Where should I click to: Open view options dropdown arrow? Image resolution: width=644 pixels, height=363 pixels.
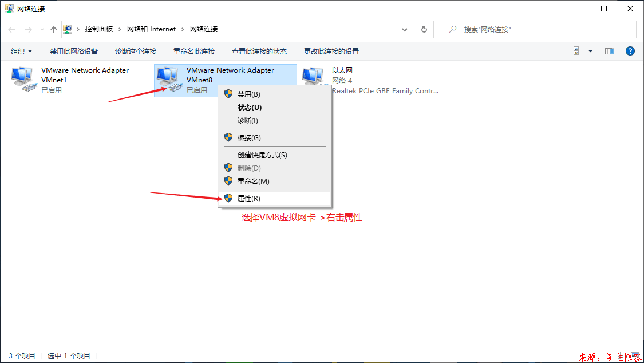[591, 51]
